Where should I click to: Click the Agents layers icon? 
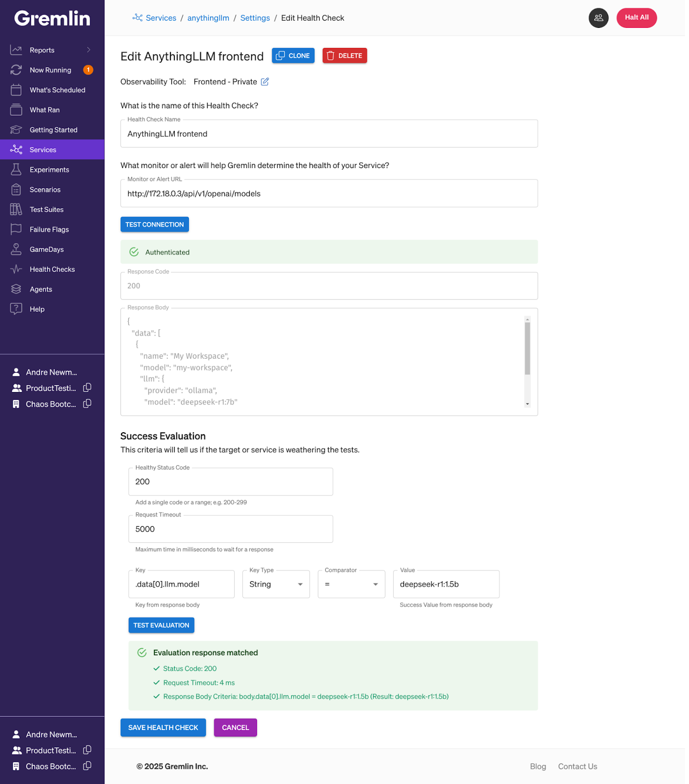[x=16, y=289]
